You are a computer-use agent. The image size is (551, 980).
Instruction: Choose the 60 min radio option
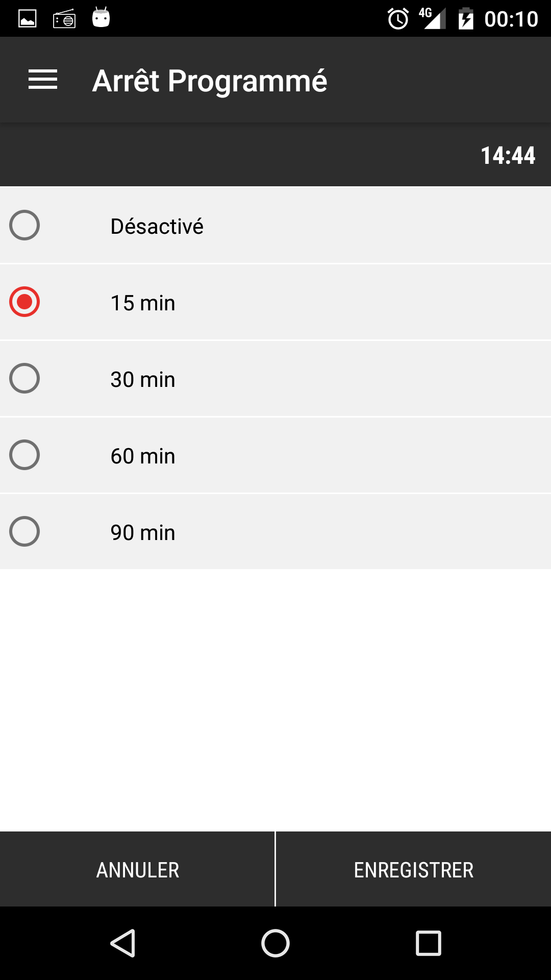coord(24,455)
